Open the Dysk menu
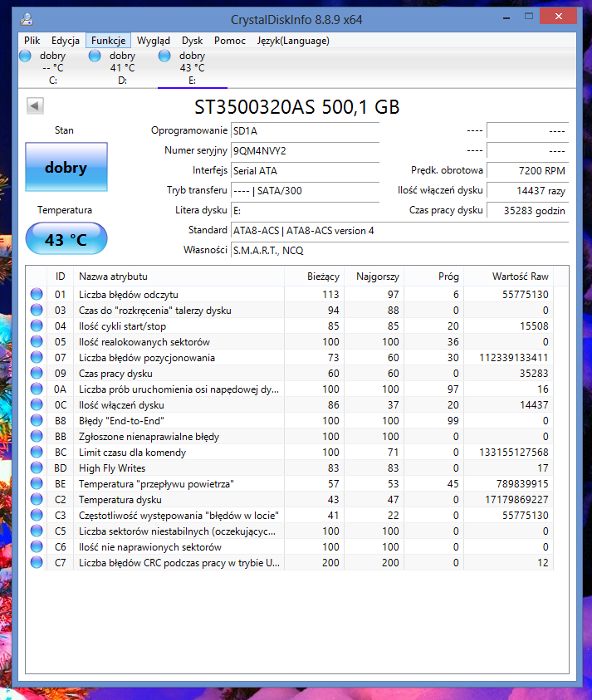Viewport: 592px width, 700px height. [193, 41]
